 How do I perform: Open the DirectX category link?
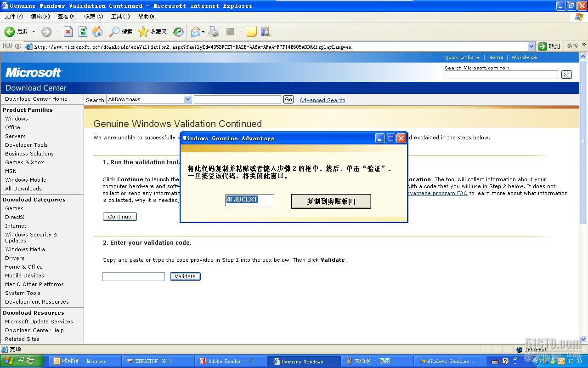(x=15, y=217)
